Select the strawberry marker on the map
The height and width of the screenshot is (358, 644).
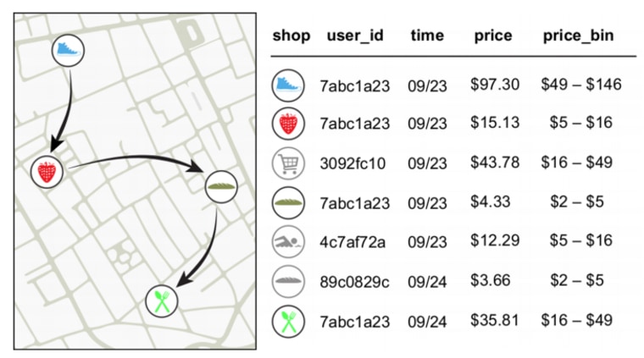(47, 172)
